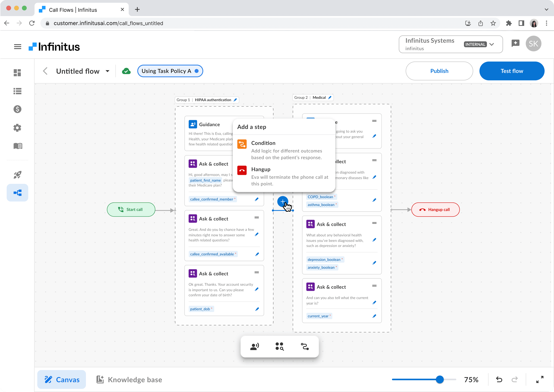Open the hamburger menu beside the Infinitus logo

pyautogui.click(x=17, y=46)
